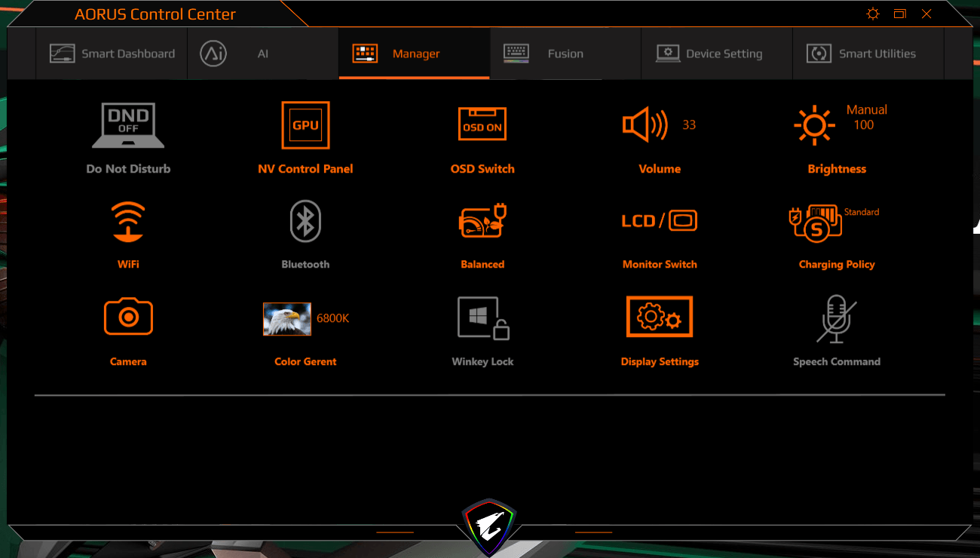The height and width of the screenshot is (558, 980).
Task: Go to the Fusion tab
Action: pyautogui.click(x=565, y=54)
